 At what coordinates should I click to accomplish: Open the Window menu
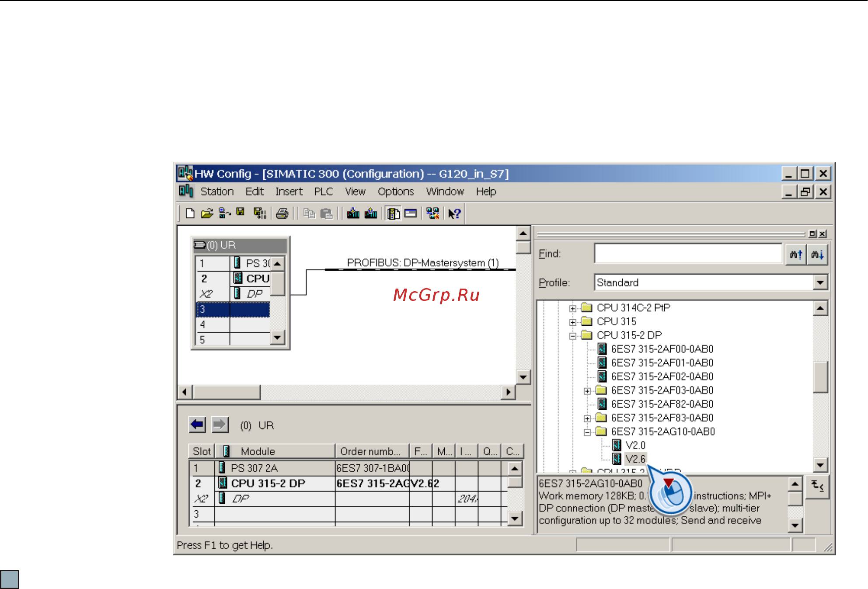click(x=445, y=192)
